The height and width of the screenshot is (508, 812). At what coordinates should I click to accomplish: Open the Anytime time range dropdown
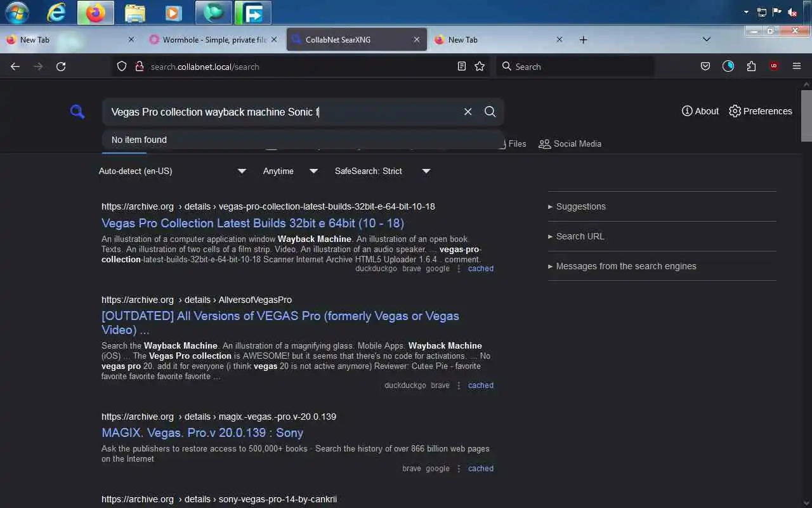pyautogui.click(x=291, y=171)
